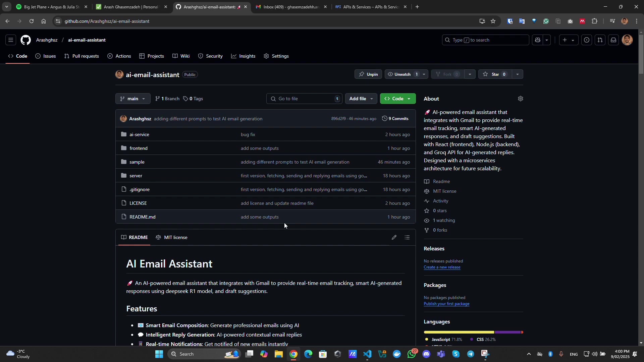Reload the page in Chrome
Viewport: 644px width, 362px height.
32,21
